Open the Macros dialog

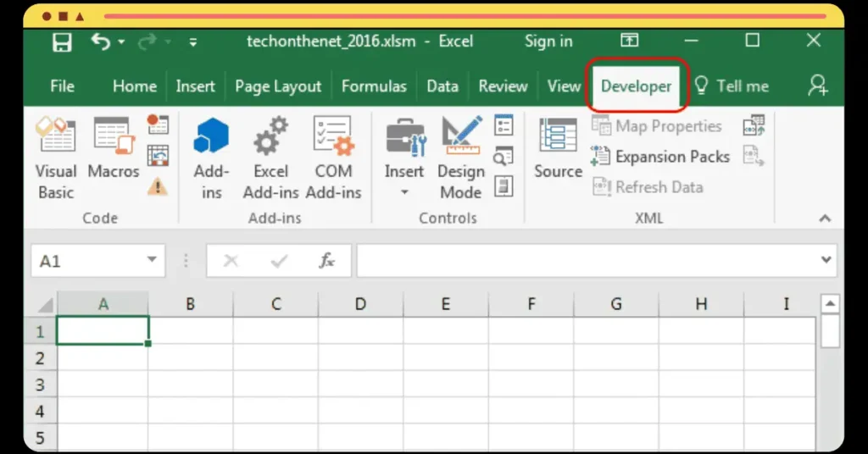click(x=114, y=148)
